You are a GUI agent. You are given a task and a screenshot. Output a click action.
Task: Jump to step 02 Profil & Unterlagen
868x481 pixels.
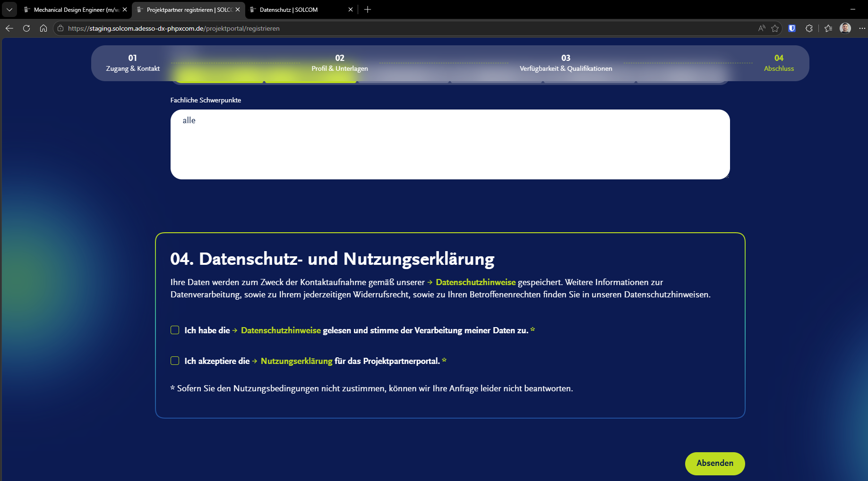[x=340, y=63]
